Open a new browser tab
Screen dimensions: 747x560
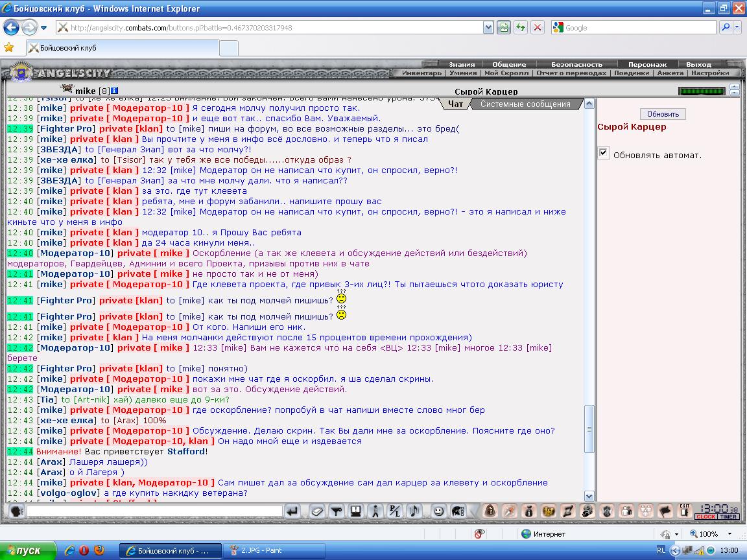[229, 48]
